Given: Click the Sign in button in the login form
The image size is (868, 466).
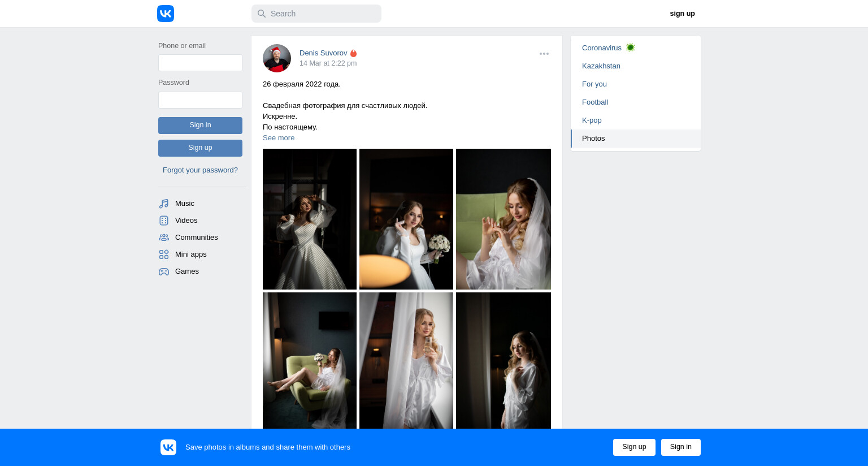Looking at the screenshot, I should pyautogui.click(x=200, y=126).
